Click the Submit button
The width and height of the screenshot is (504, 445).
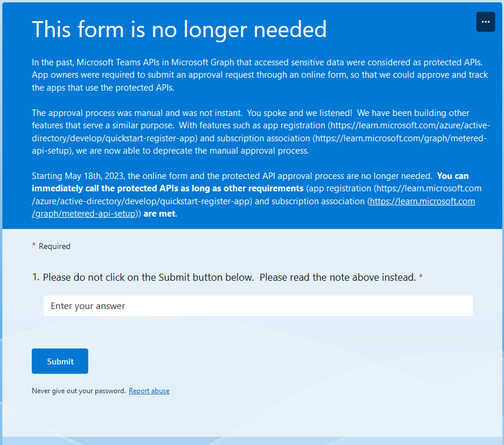59,361
